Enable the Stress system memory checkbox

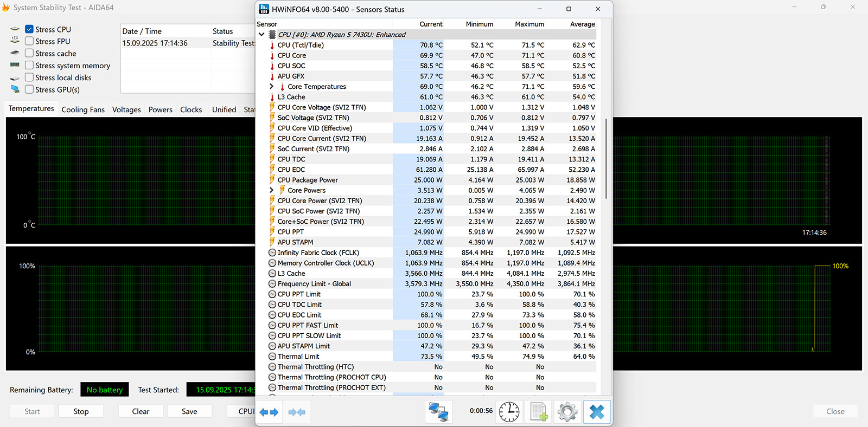pos(29,65)
